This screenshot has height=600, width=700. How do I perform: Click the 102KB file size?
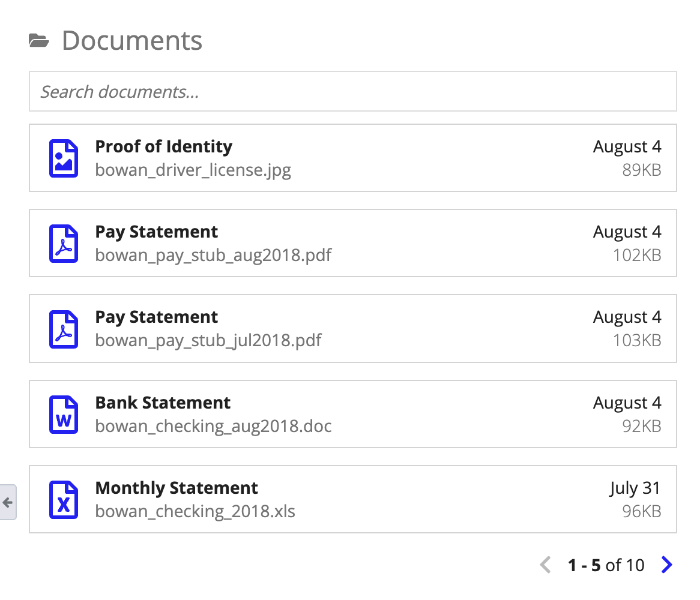[637, 255]
